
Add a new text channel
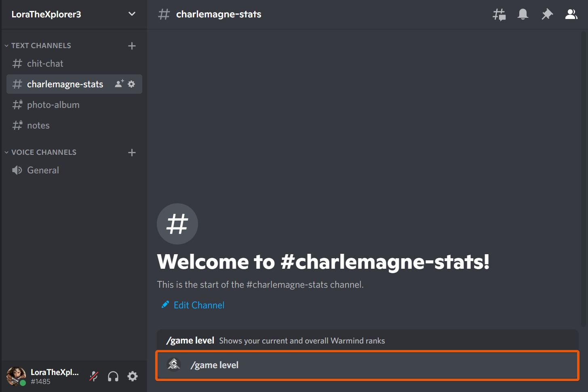132,46
